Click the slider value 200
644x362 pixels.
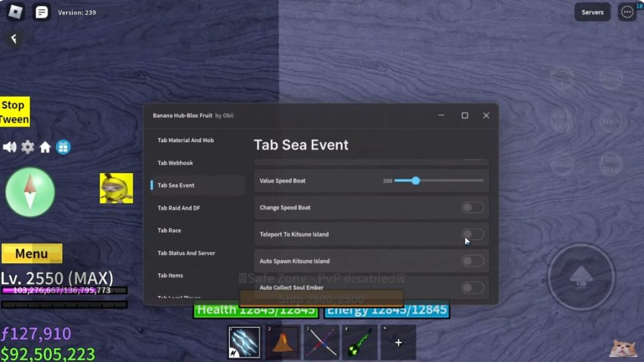click(387, 181)
